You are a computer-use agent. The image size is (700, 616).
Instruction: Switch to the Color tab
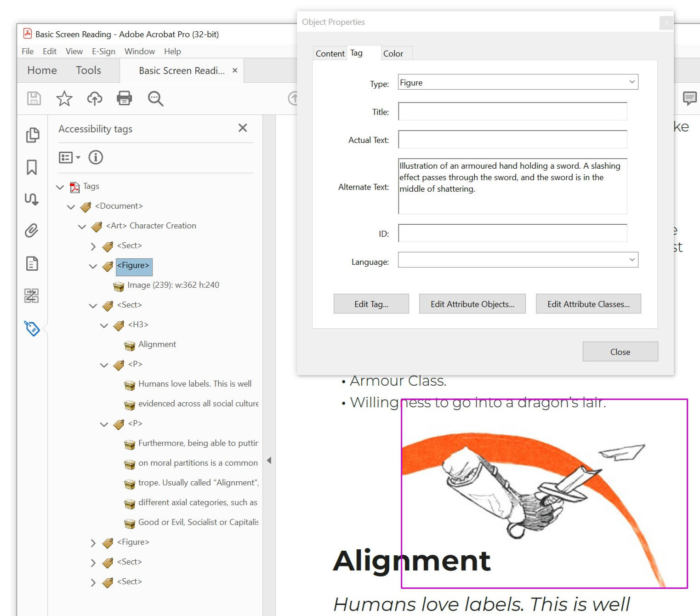click(x=394, y=53)
